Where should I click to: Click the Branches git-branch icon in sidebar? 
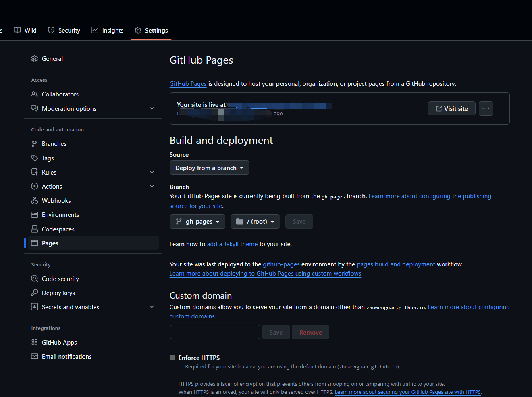point(35,144)
